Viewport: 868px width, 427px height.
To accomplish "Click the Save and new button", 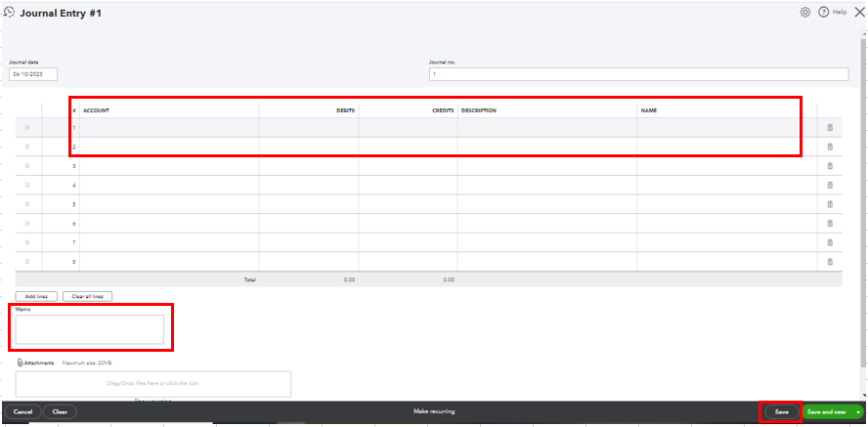I will (827, 412).
